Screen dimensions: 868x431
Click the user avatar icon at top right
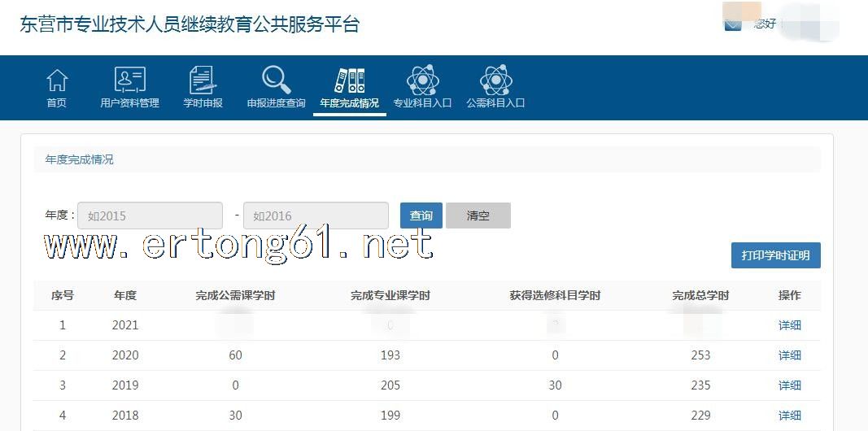coord(733,23)
